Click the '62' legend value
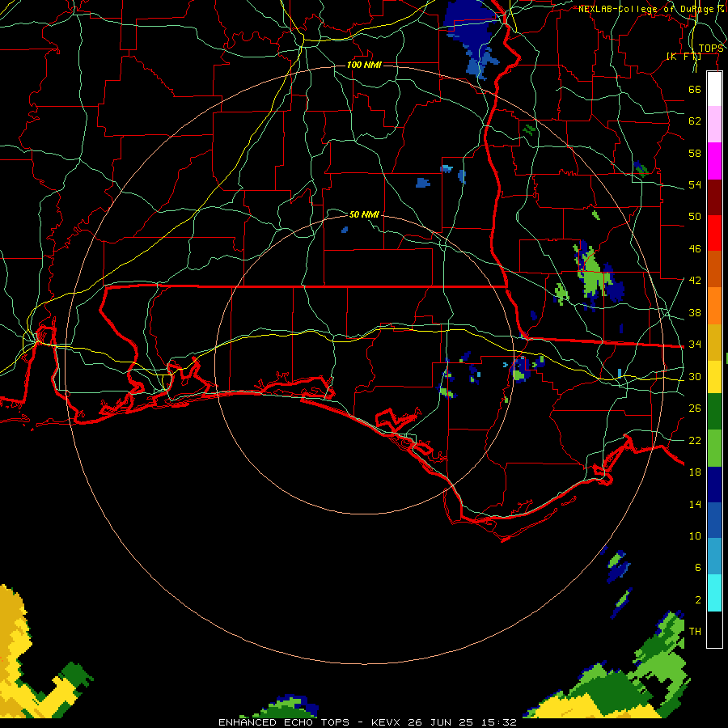The height and width of the screenshot is (728, 728). pos(695,121)
